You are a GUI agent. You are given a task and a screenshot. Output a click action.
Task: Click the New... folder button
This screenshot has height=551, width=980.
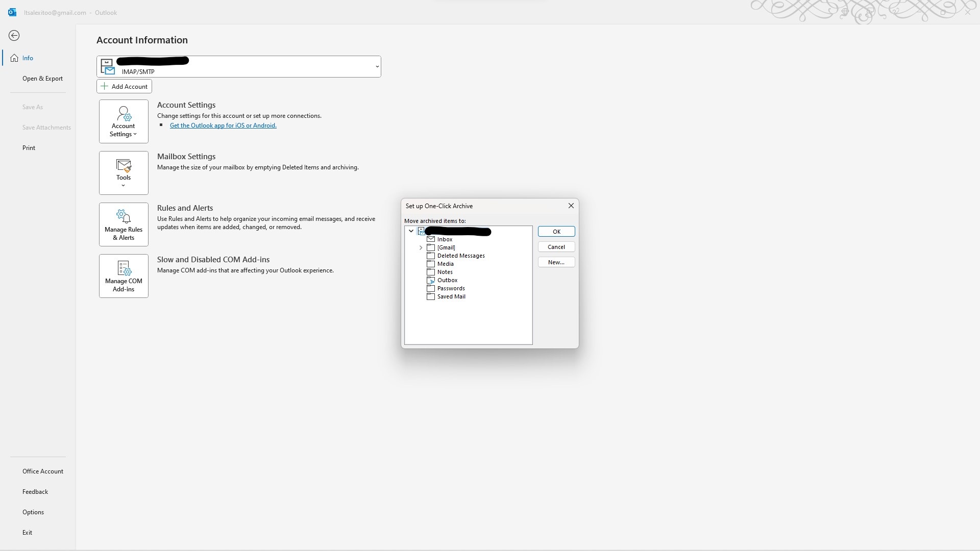coord(556,262)
